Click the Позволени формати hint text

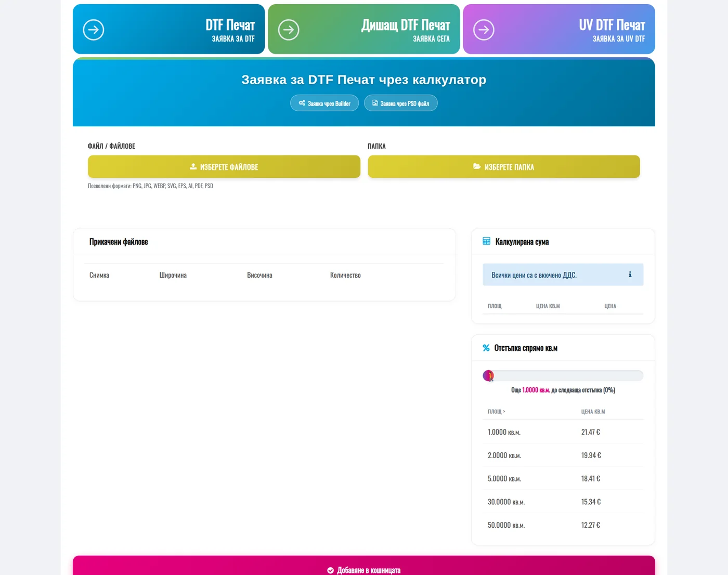point(150,186)
